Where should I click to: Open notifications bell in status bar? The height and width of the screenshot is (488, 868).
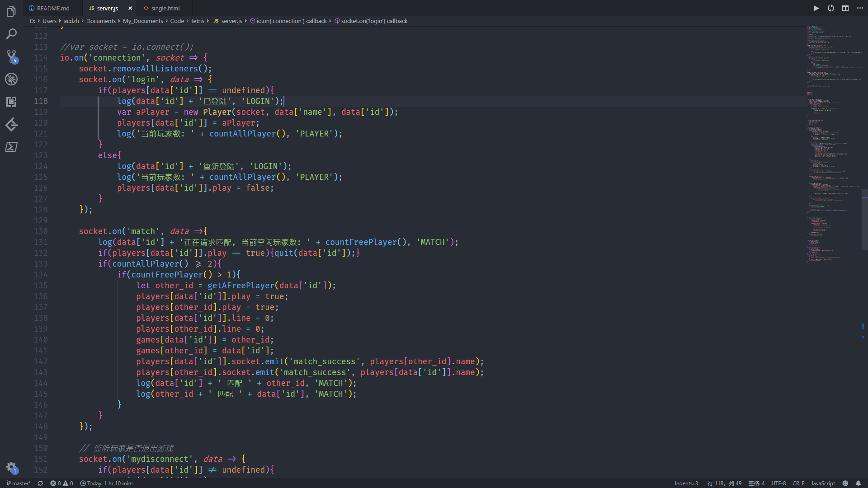pyautogui.click(x=858, y=483)
